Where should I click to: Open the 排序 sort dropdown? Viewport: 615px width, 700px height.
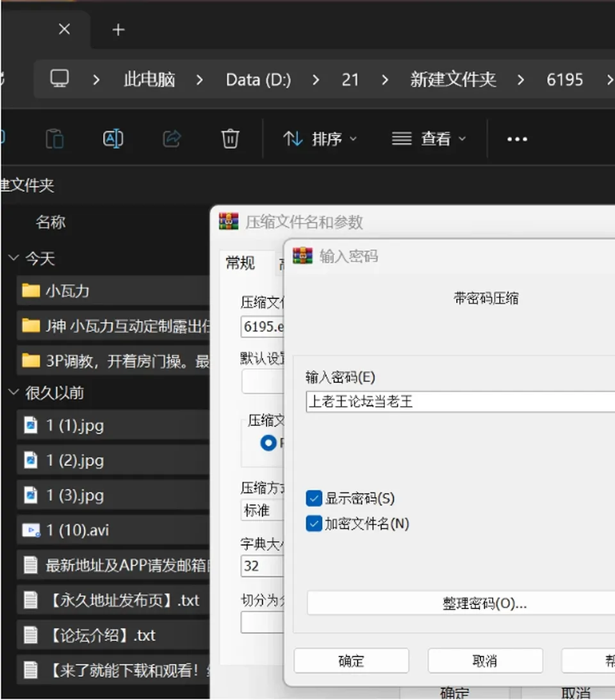[320, 139]
